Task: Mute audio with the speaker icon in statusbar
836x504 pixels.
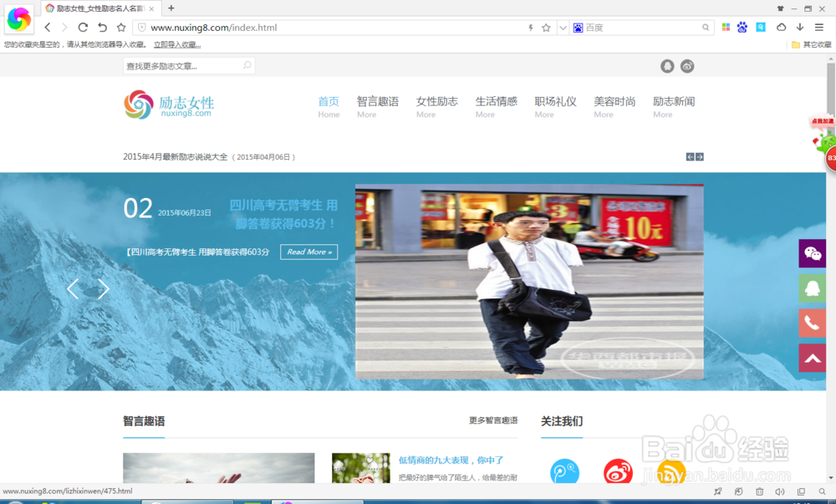Action: (x=778, y=492)
